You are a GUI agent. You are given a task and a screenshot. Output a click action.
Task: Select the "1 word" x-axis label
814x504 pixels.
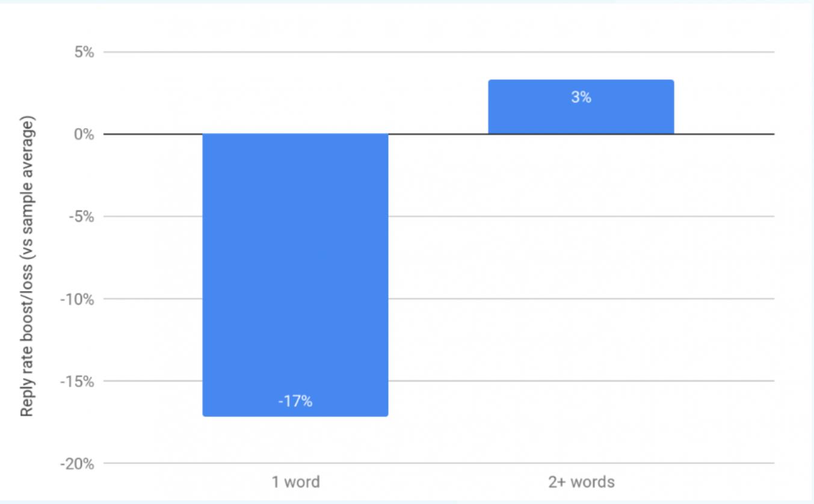[295, 482]
